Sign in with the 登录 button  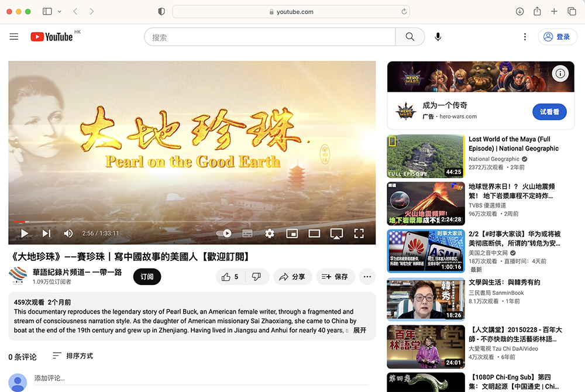pos(558,36)
